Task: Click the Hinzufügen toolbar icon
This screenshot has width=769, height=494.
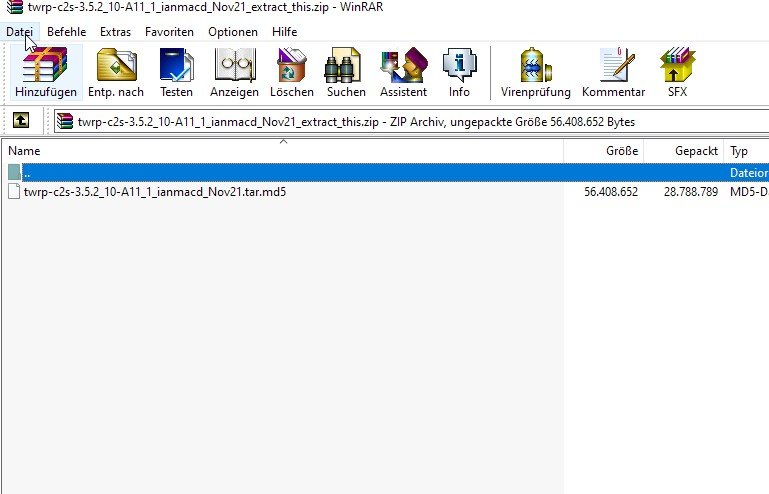Action: point(46,72)
